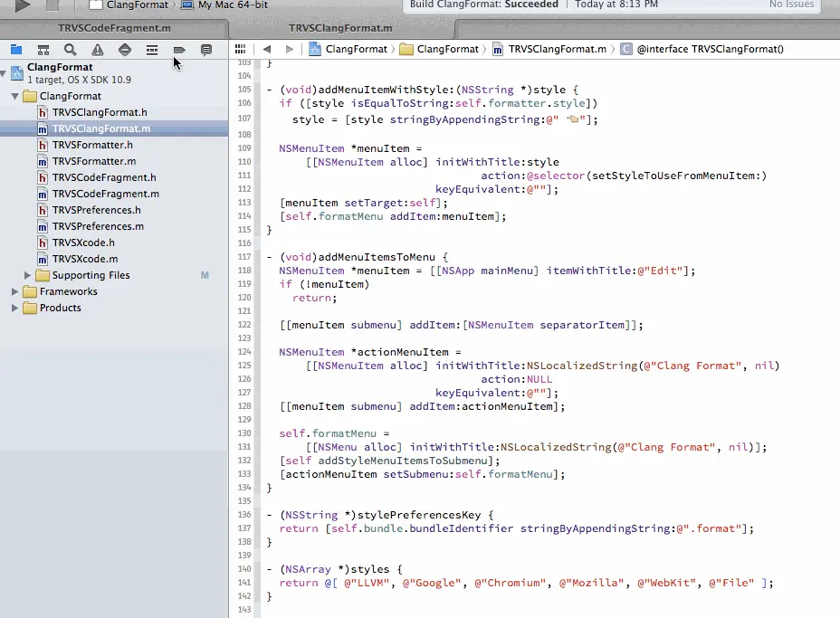Select the Frameworks folder

point(68,292)
